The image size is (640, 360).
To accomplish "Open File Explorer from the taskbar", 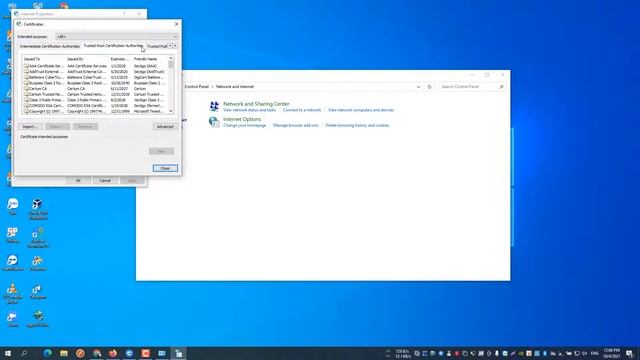I will 64,353.
